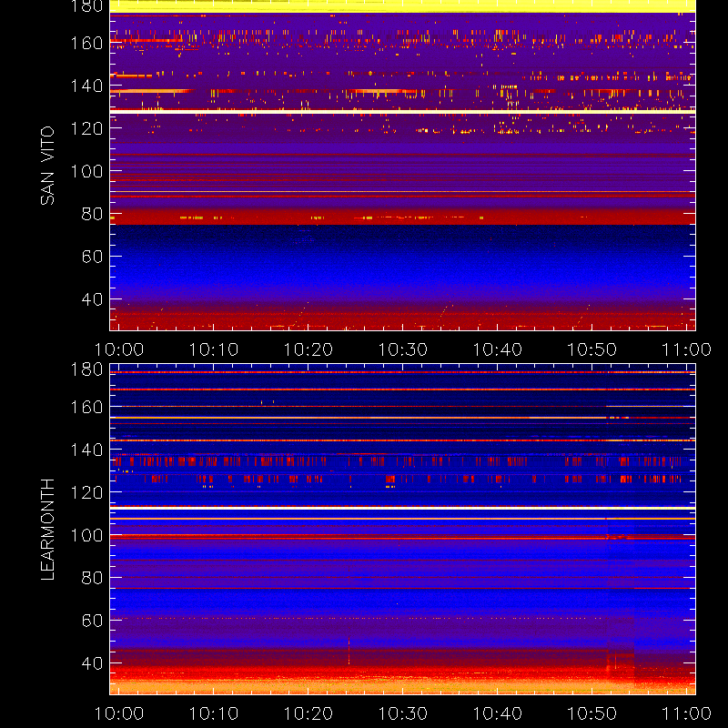The width and height of the screenshot is (728, 728).
Task: Click the 80 label on Learmonth axis
Action: (92, 578)
